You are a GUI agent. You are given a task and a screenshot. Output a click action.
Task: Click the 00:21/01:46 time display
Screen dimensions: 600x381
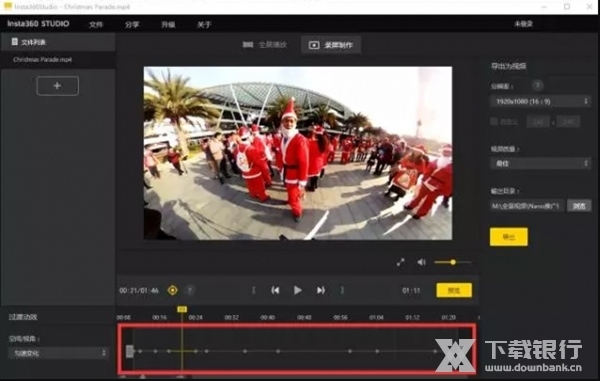[139, 291]
